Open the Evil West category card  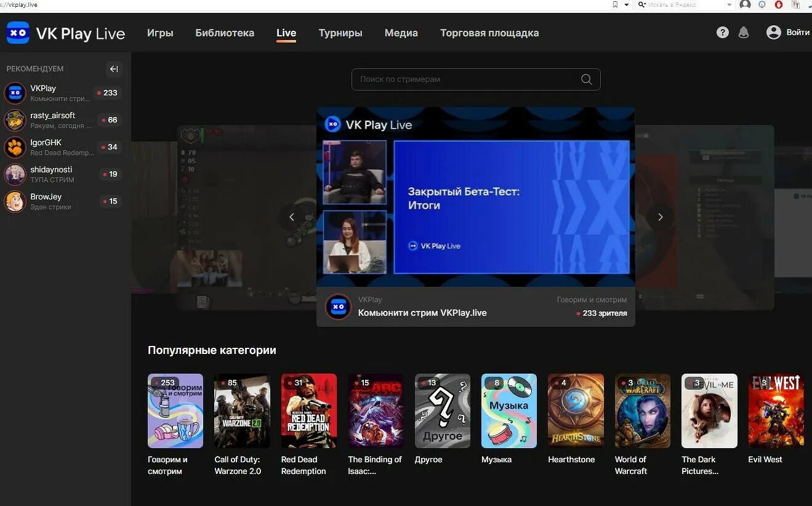click(x=776, y=411)
